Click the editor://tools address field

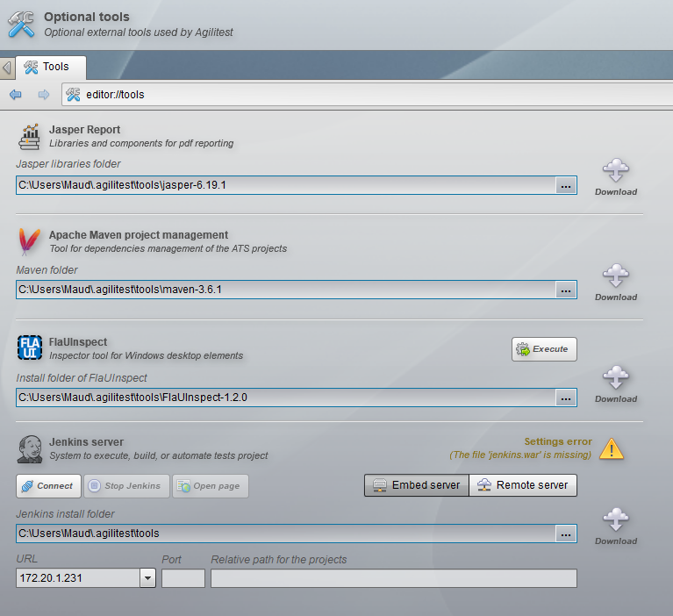pos(367,95)
